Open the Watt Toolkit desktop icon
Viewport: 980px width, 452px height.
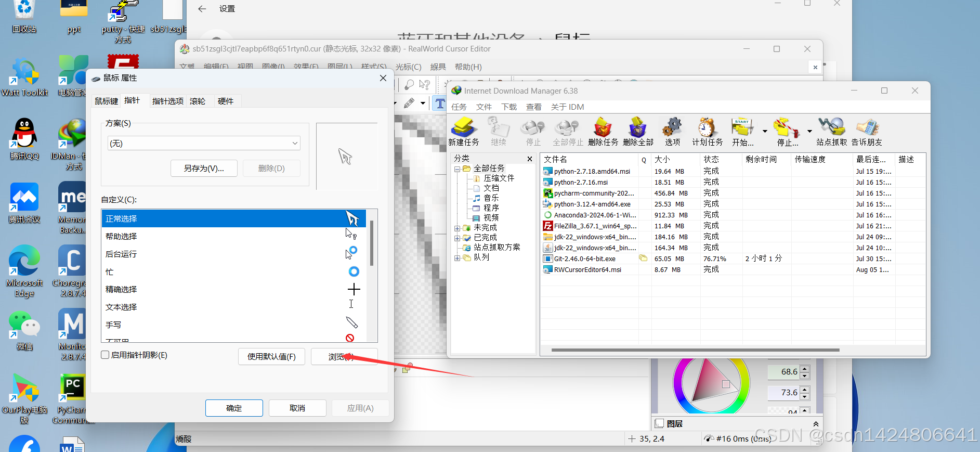click(24, 77)
